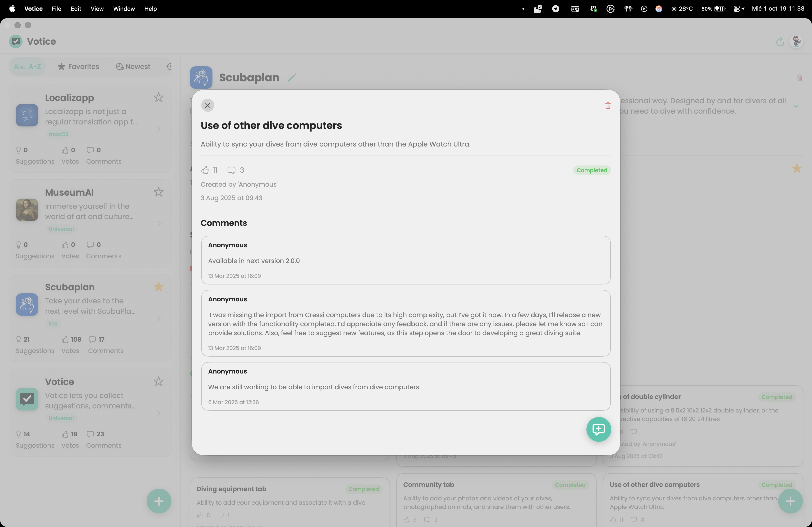The height and width of the screenshot is (527, 812).
Task: Open the Window menu
Action: point(124,9)
